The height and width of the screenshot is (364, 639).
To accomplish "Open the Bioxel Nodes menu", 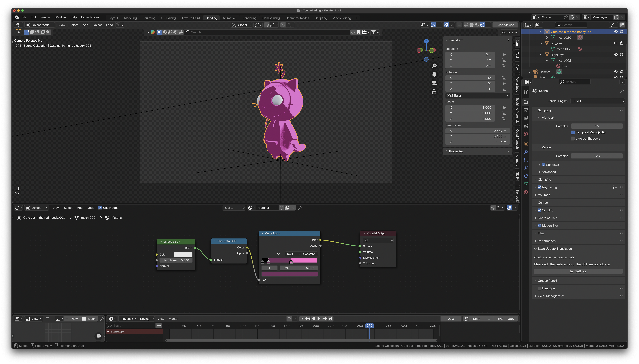I will tap(90, 17).
